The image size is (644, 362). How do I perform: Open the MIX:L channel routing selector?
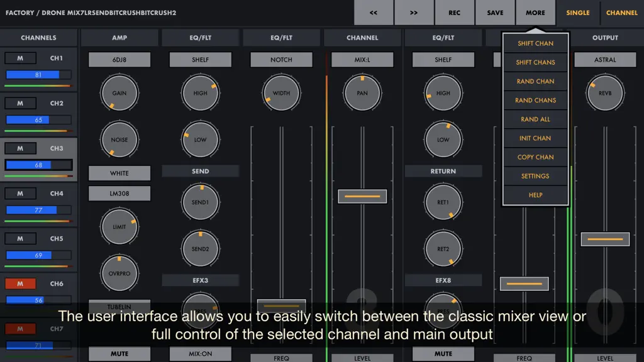362,60
